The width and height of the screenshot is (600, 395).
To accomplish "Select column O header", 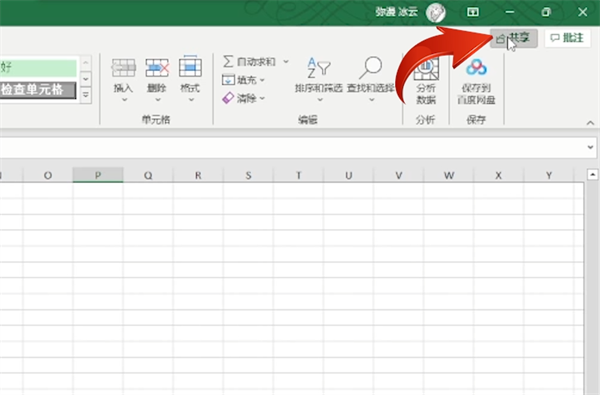I will click(48, 175).
